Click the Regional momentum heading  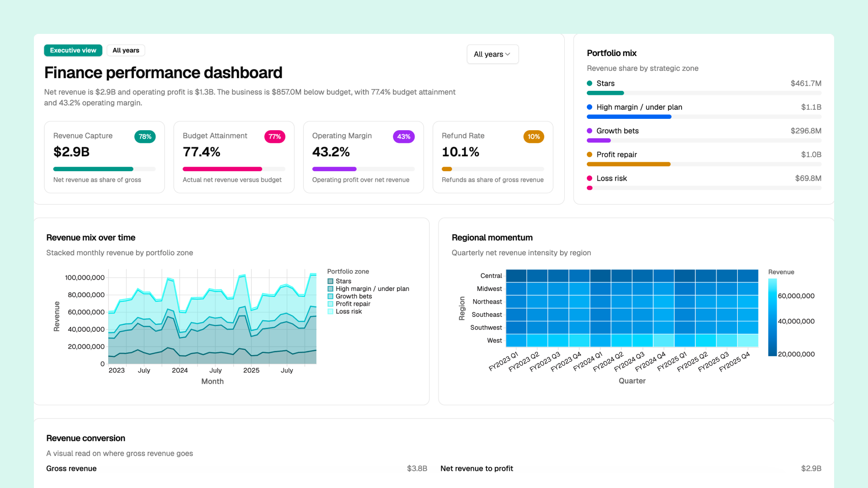tap(492, 238)
